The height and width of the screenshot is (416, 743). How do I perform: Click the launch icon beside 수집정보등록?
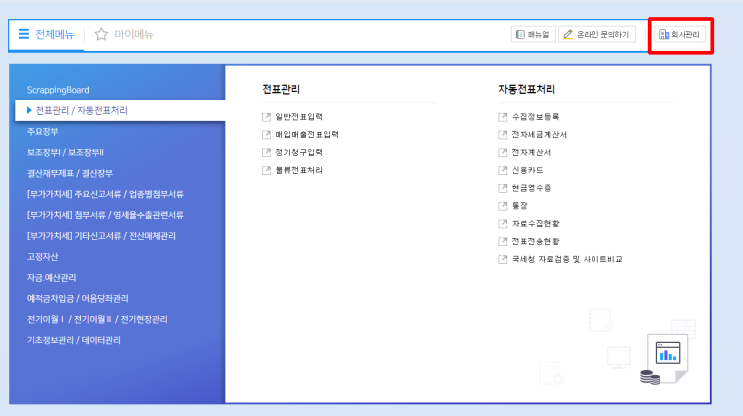point(503,117)
